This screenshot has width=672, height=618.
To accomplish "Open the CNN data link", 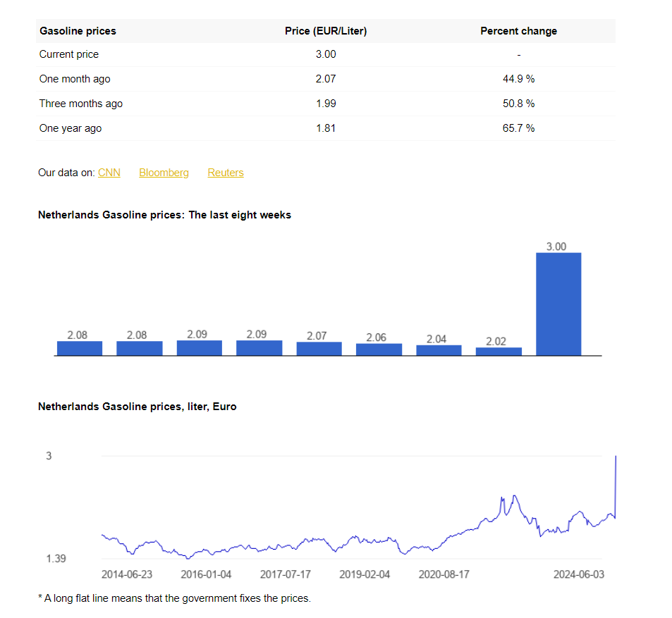I will 109,173.
